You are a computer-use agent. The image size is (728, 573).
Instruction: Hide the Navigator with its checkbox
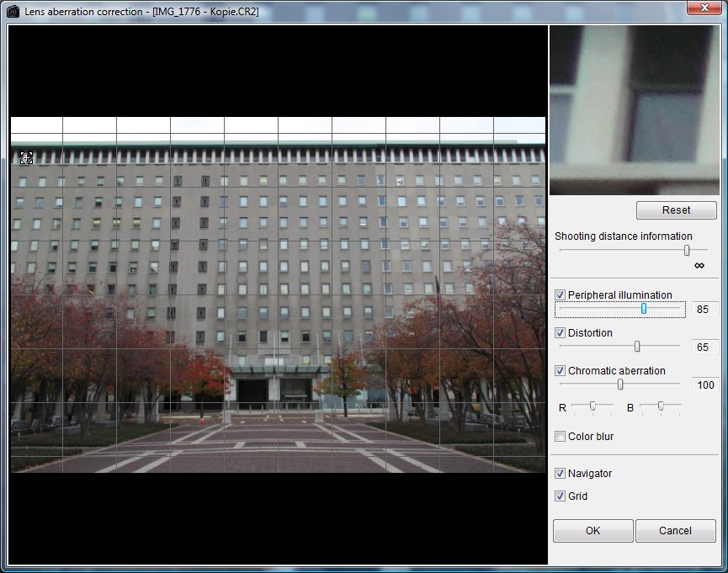click(x=561, y=474)
